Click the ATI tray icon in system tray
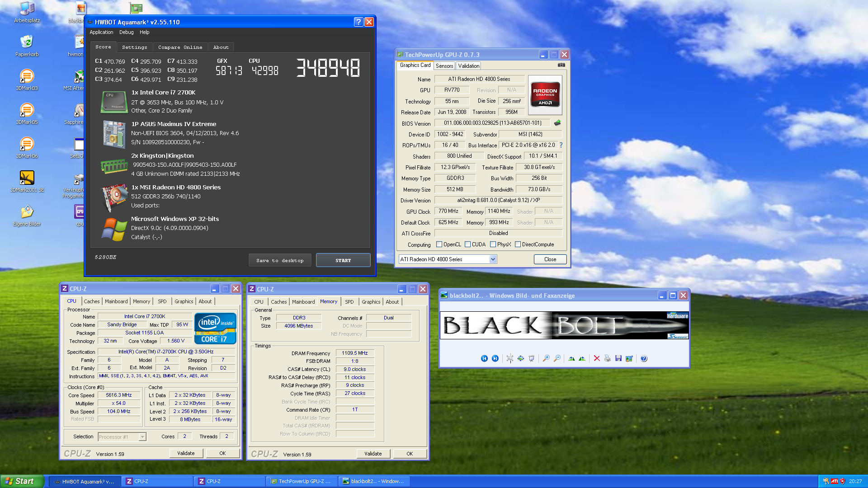The image size is (868, 488). (834, 481)
